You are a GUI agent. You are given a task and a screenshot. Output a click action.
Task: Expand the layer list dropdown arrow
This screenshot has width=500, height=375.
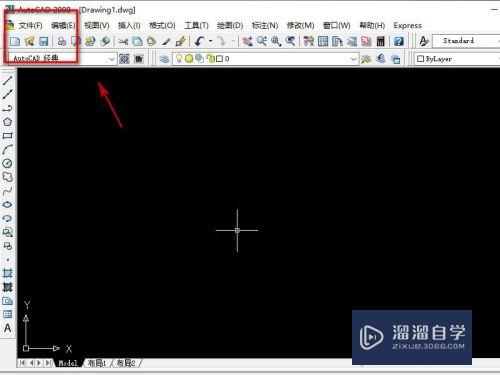[353, 59]
